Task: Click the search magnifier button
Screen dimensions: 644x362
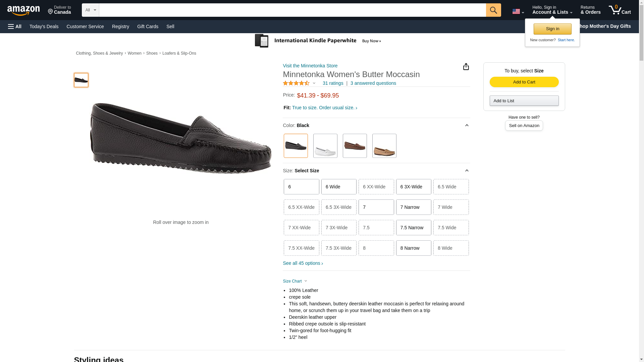Action: point(493,10)
